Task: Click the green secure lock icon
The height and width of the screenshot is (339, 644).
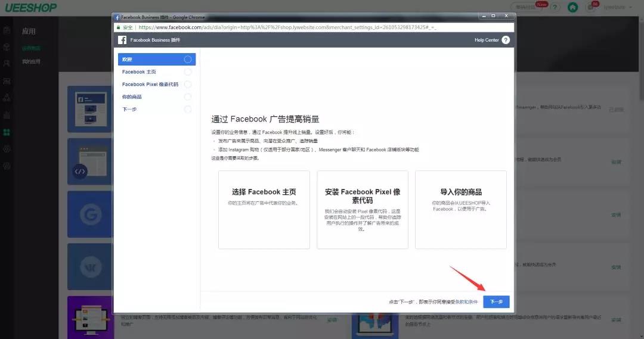Action: click(118, 27)
